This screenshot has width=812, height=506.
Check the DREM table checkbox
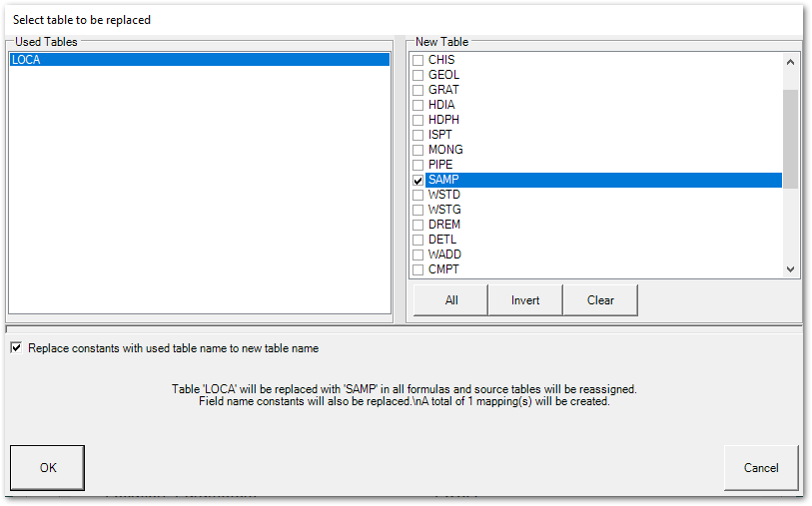point(417,226)
